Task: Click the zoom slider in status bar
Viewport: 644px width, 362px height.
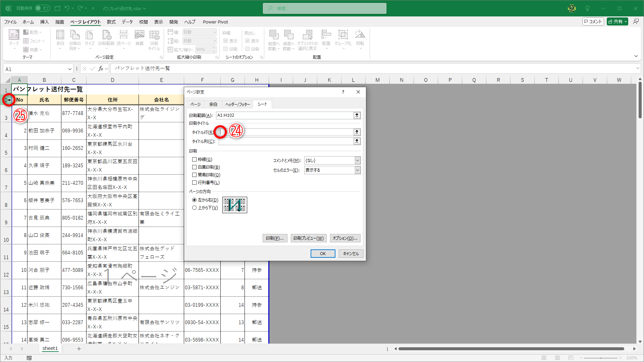Action: tap(600, 358)
